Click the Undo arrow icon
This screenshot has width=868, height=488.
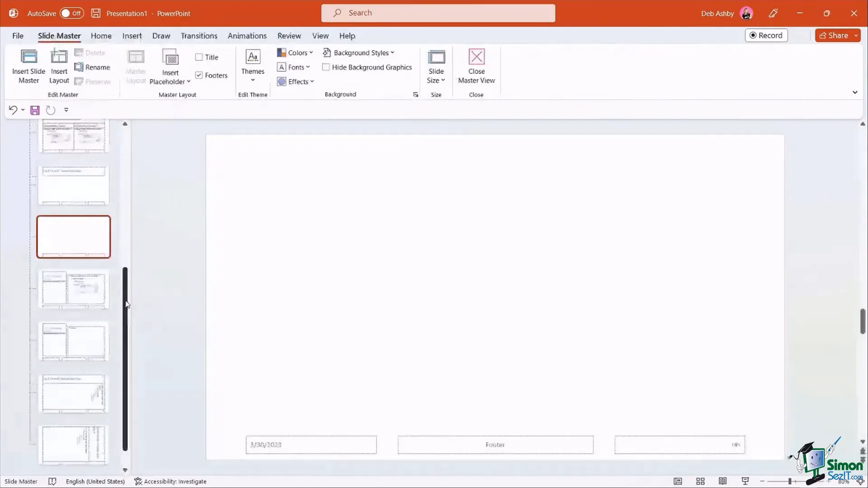pos(13,110)
